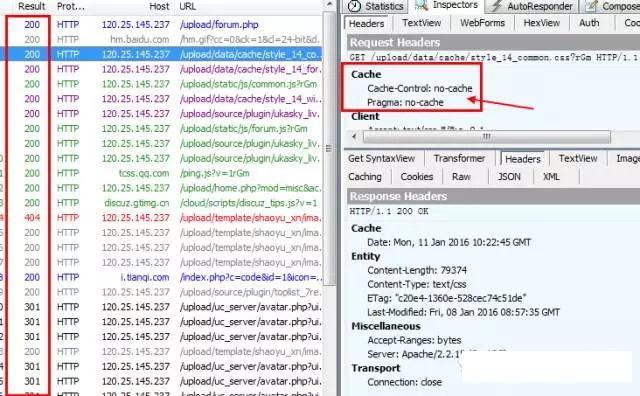Image resolution: width=640 pixels, height=396 pixels.
Task: Select the toplist plugin session row
Action: pyautogui.click(x=162, y=292)
